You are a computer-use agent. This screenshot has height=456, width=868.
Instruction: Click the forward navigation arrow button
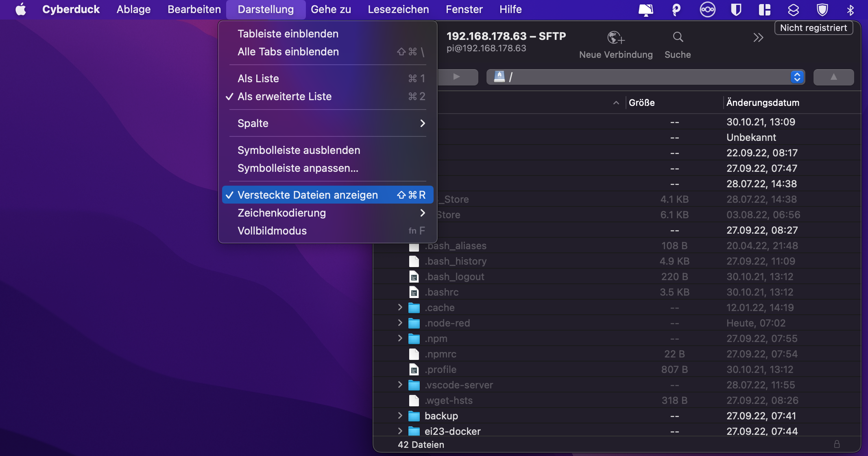tap(456, 77)
